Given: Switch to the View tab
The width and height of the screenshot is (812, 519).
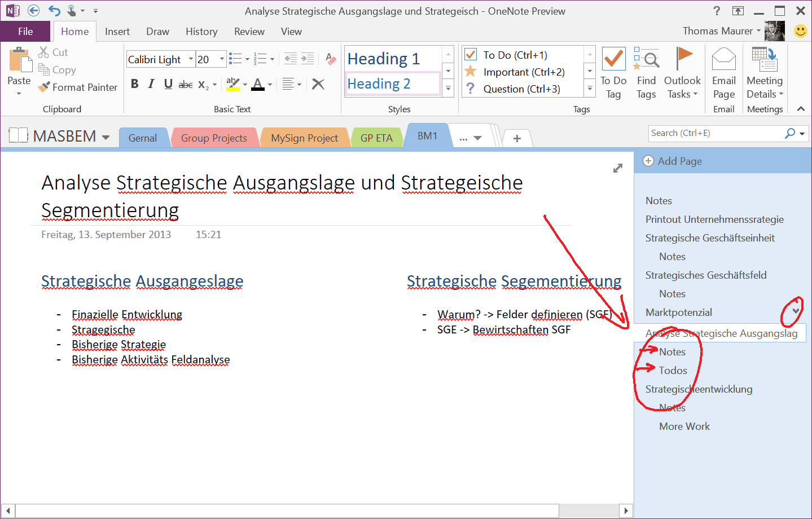Looking at the screenshot, I should (x=291, y=32).
